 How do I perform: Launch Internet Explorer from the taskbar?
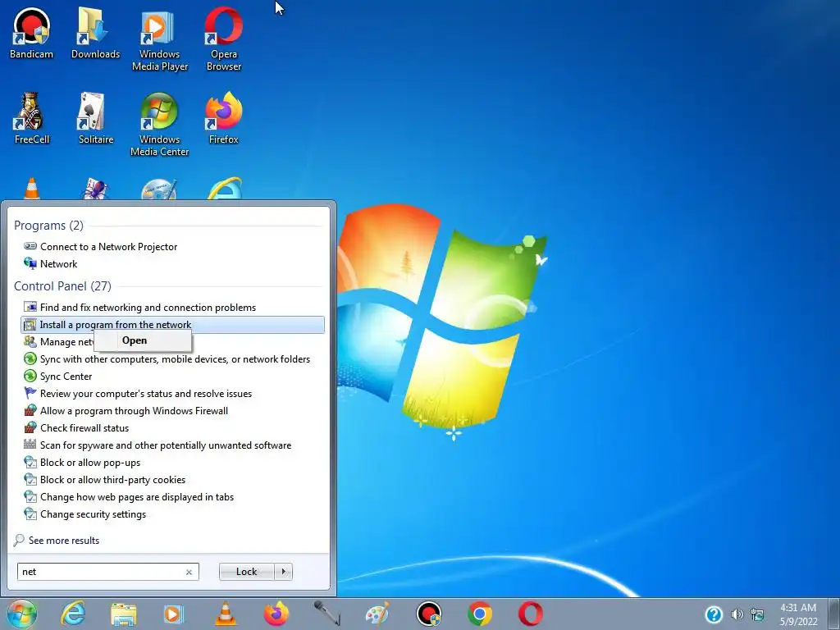(73, 614)
